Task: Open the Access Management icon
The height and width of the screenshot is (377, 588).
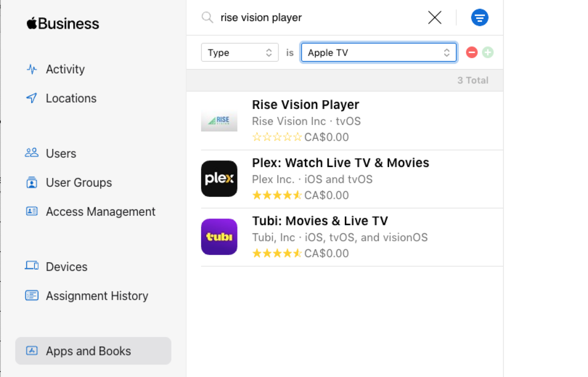Action: point(32,211)
